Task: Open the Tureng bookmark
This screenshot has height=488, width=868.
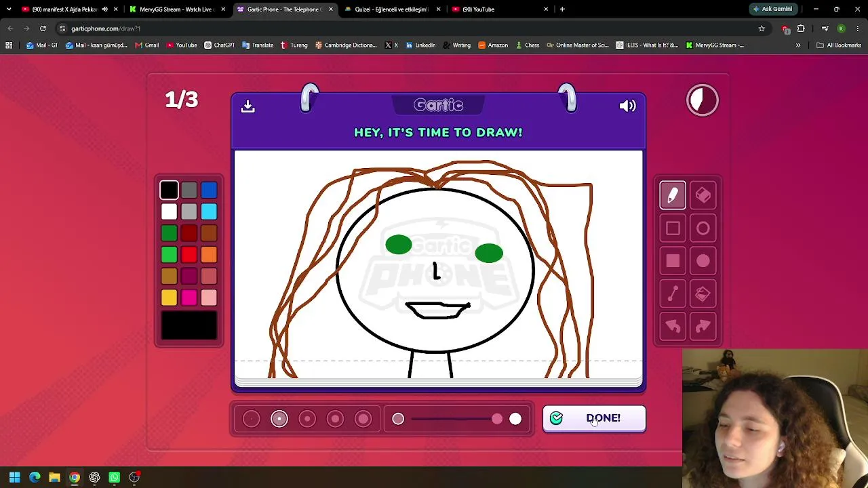Action: click(x=294, y=45)
